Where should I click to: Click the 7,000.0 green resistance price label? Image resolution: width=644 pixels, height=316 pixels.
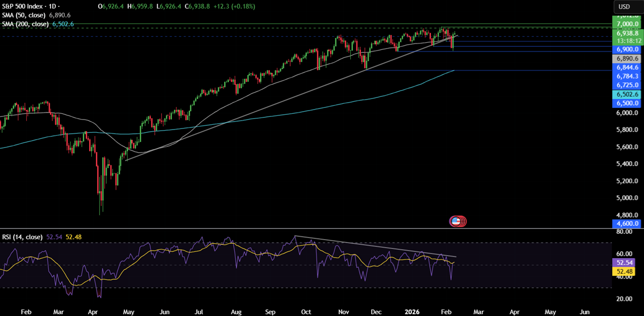tap(627, 24)
